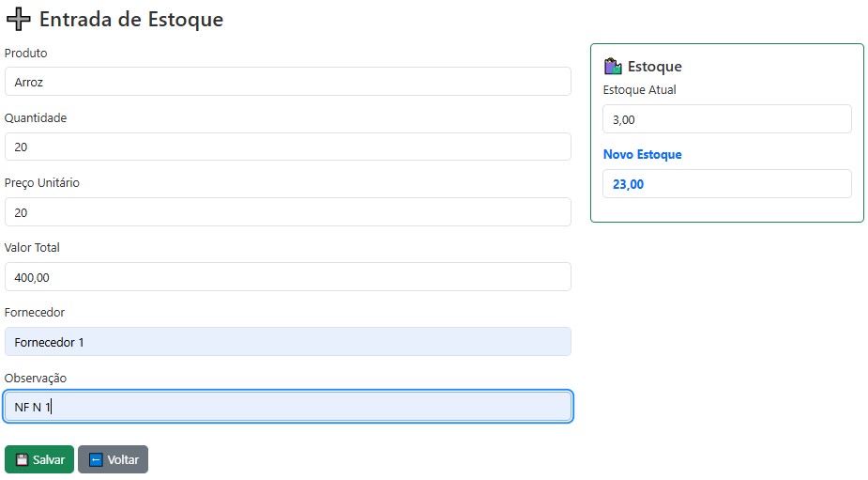Click the Estoque Atual field showing 3,00
Screen dimensions: 868x480
coord(726,119)
